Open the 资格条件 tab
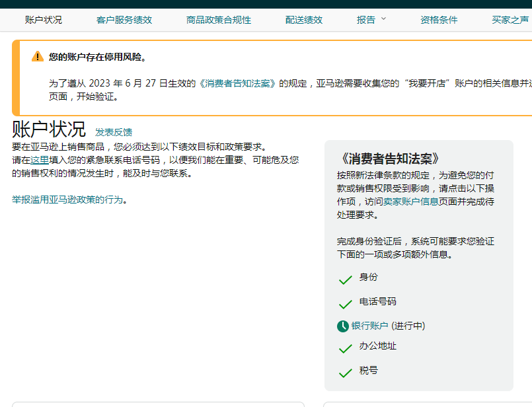 pos(439,20)
